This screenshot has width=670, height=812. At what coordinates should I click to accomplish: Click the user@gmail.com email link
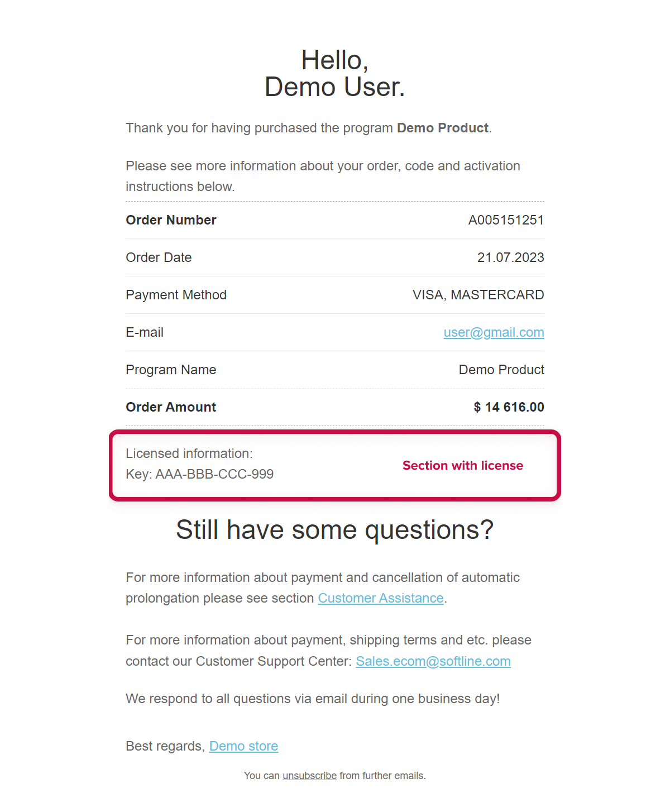click(x=494, y=332)
